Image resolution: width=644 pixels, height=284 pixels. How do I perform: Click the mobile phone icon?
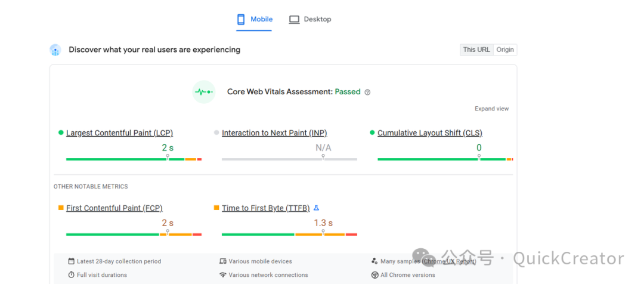coord(241,19)
